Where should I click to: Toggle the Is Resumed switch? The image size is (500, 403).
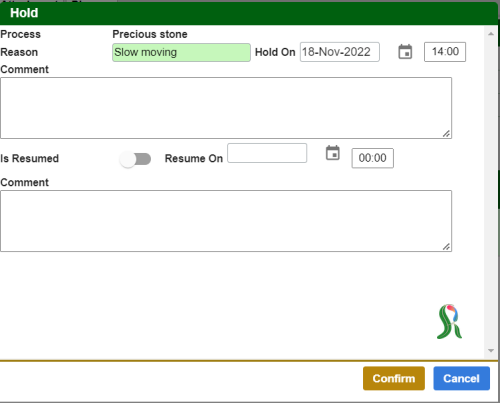click(x=135, y=159)
